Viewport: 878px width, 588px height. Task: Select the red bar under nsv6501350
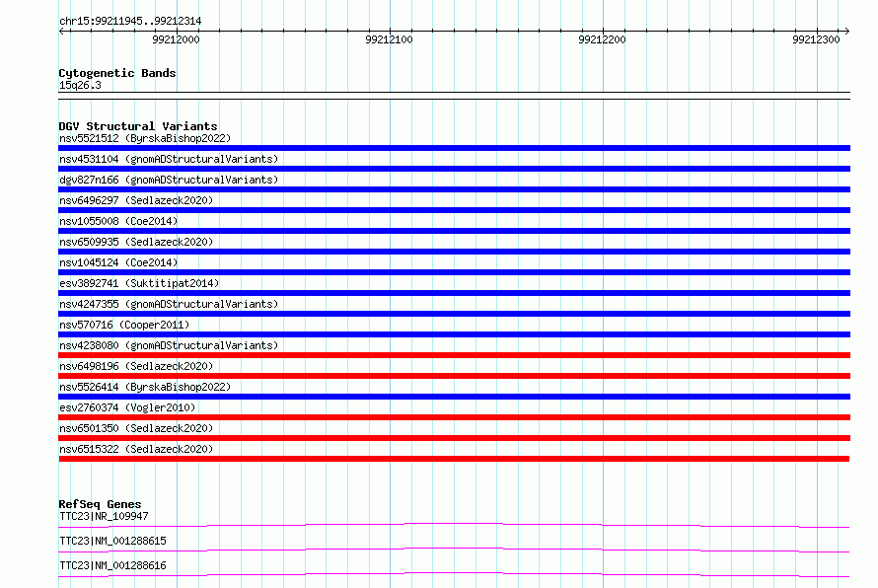(x=454, y=438)
